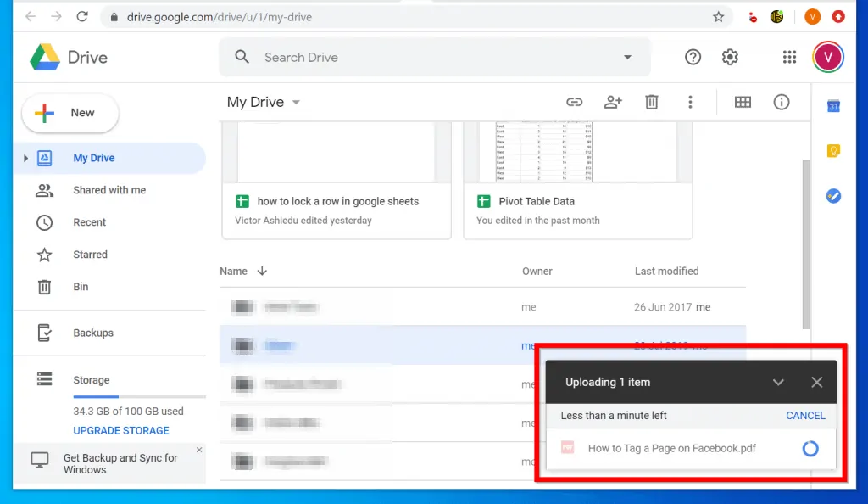Screen dimensions: 868x504
Task: Dismiss the Backup and Sync promo
Action: pyautogui.click(x=199, y=450)
